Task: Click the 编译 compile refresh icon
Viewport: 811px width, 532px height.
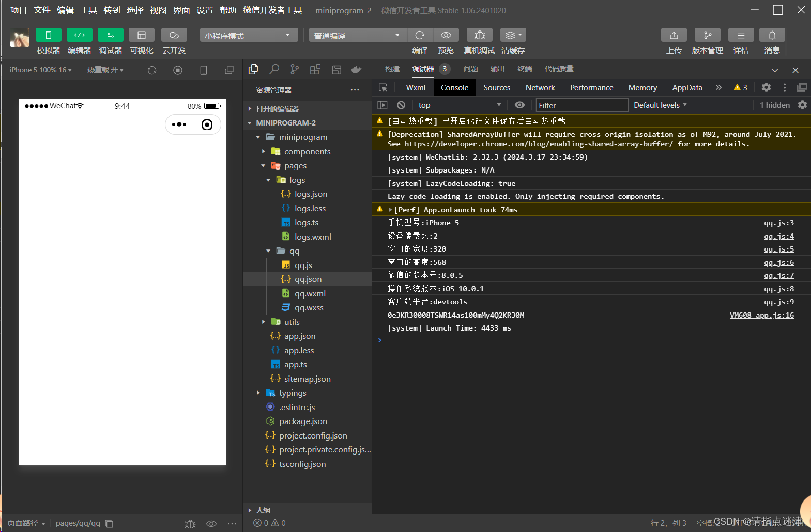Action: pos(420,35)
